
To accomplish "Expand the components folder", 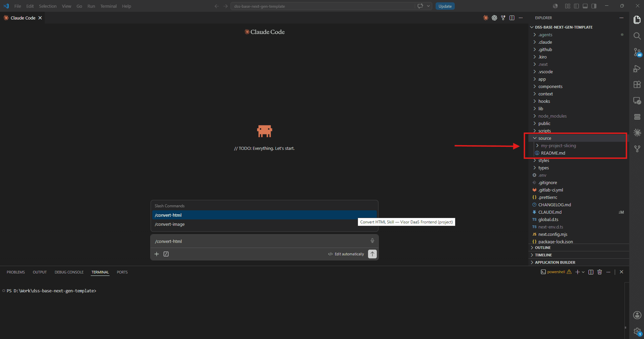I will 578,86.
